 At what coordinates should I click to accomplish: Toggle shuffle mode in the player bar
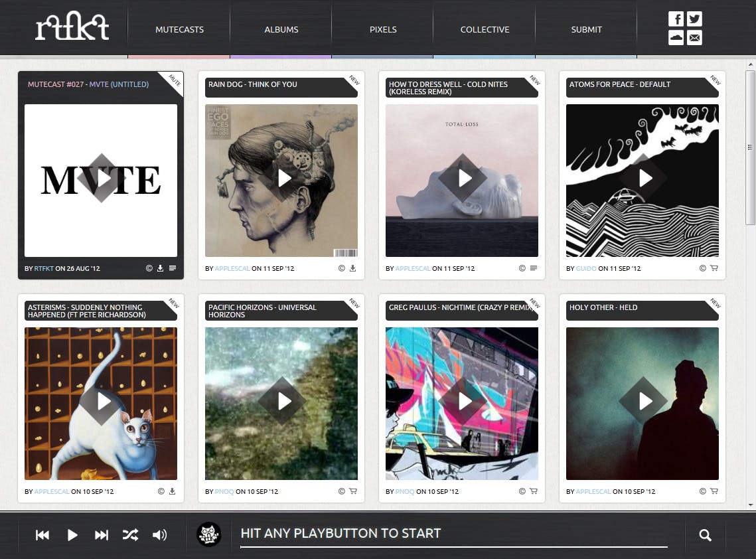click(130, 534)
